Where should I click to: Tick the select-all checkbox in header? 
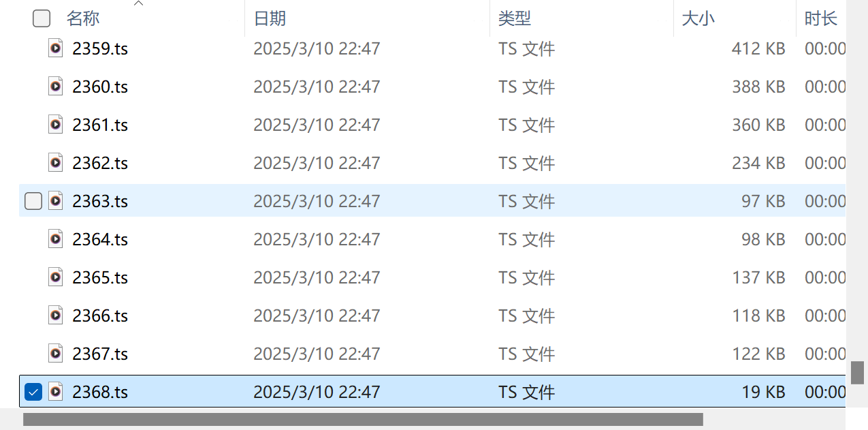[x=42, y=18]
